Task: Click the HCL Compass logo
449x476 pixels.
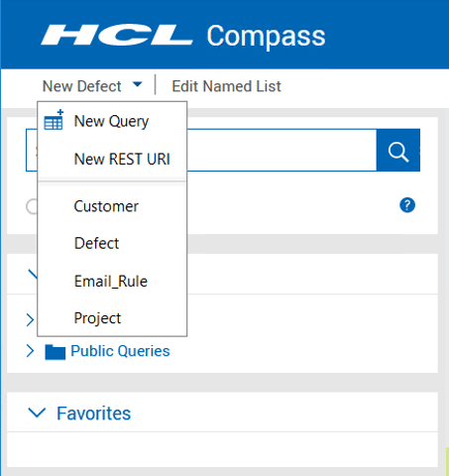Action: click(x=183, y=36)
